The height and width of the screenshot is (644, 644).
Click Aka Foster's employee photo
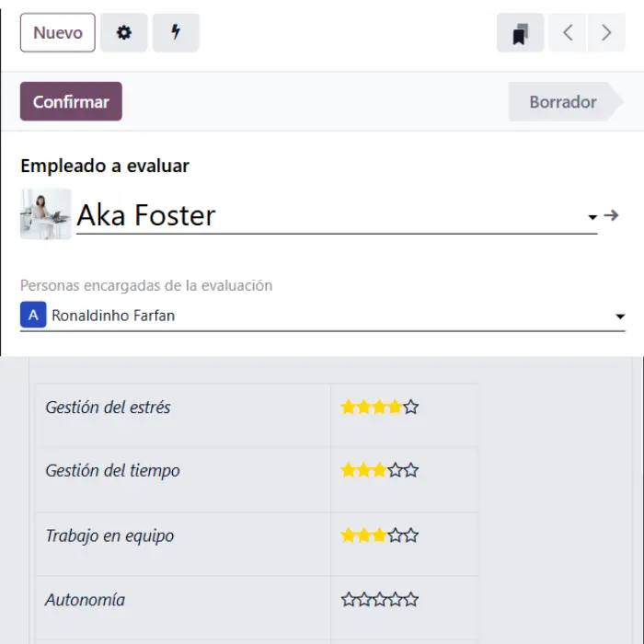pyautogui.click(x=46, y=214)
